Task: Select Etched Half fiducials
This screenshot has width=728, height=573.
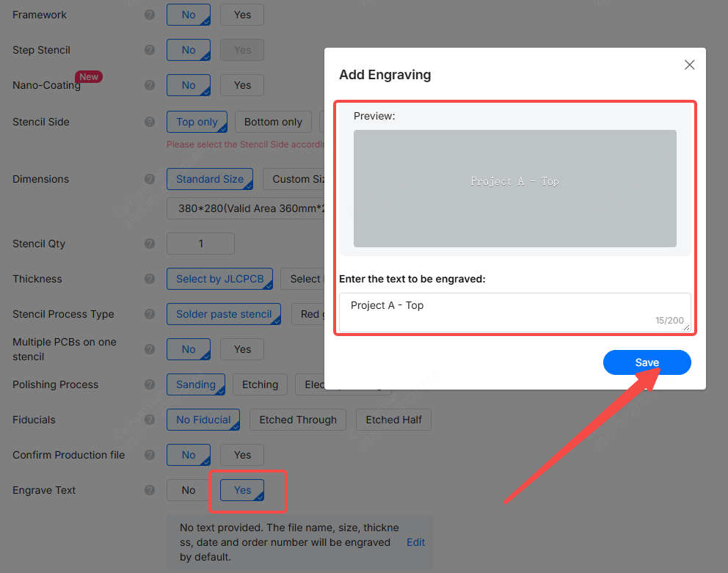Action: pos(393,420)
